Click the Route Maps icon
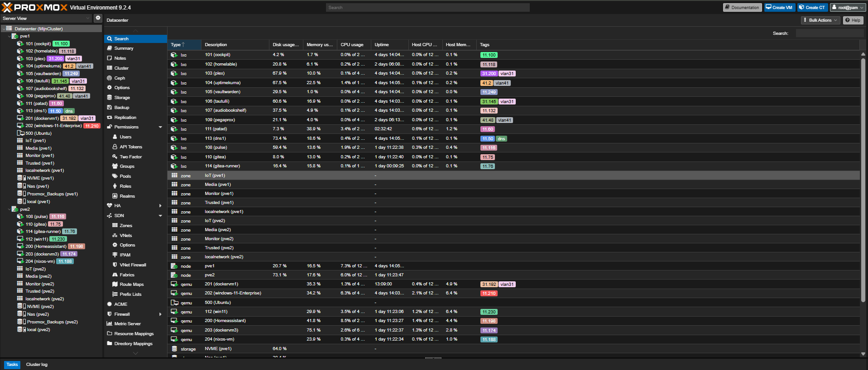The width and height of the screenshot is (868, 370). [x=115, y=285]
